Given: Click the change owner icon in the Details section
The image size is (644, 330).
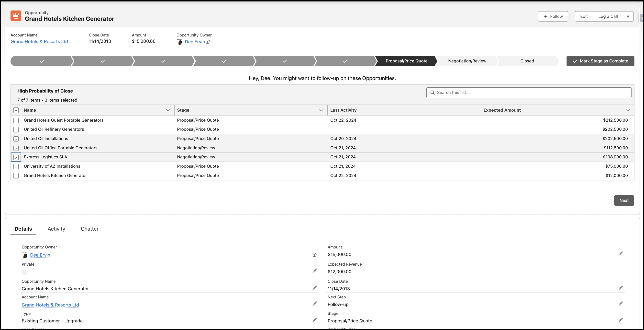Looking at the screenshot, I should coord(314,255).
